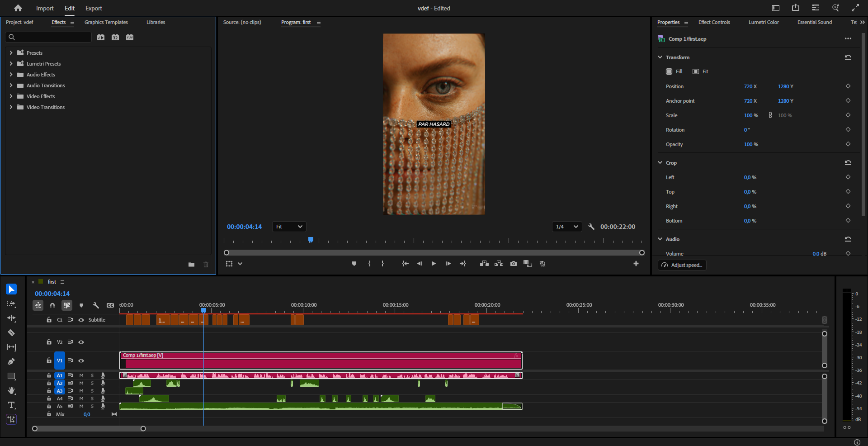Click the Add Marker icon in Program monitor

354,264
